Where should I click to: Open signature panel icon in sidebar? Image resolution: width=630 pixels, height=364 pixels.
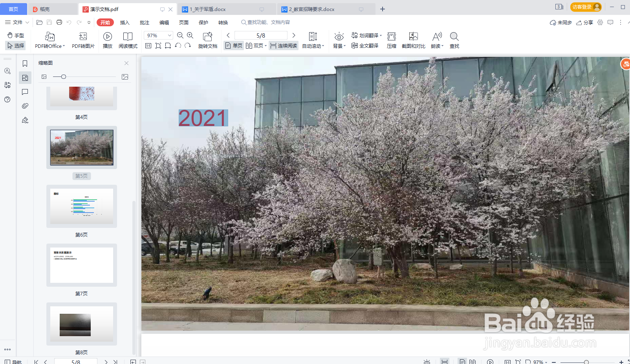(25, 120)
